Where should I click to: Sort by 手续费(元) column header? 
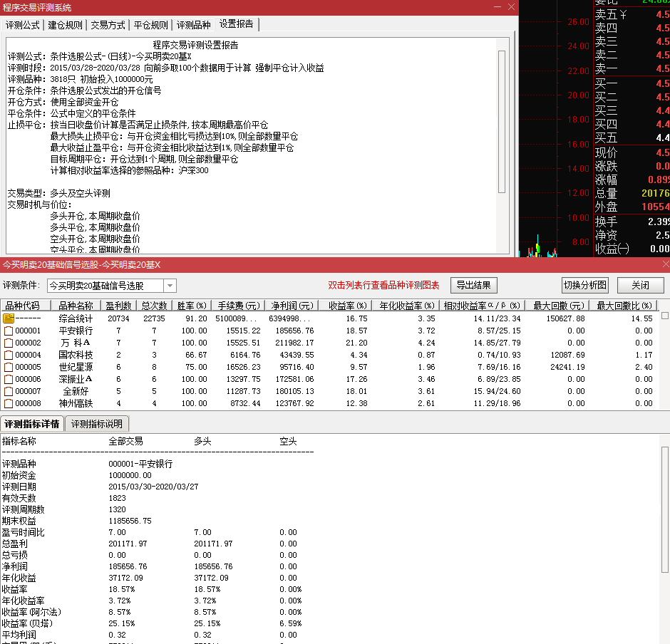click(239, 306)
